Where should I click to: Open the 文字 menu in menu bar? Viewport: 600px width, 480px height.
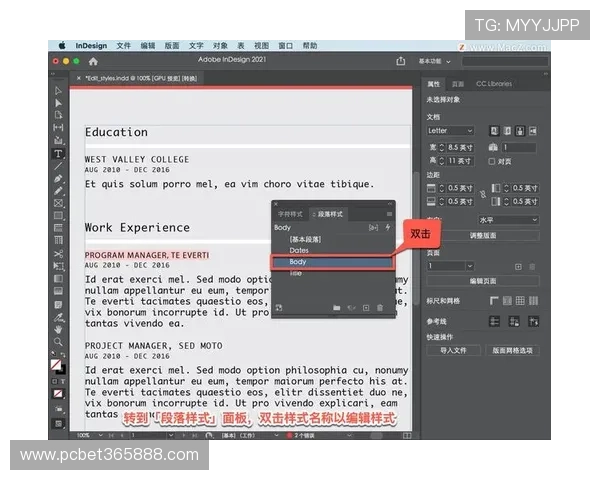click(x=196, y=46)
